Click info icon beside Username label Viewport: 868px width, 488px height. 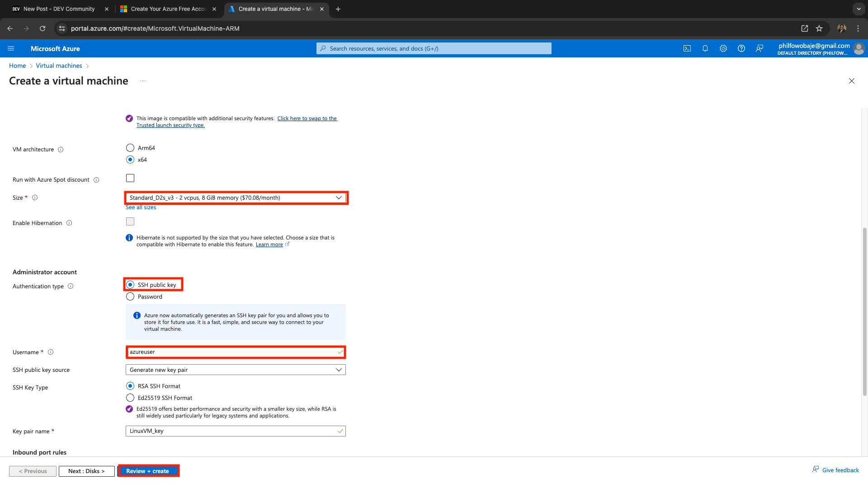(x=51, y=352)
